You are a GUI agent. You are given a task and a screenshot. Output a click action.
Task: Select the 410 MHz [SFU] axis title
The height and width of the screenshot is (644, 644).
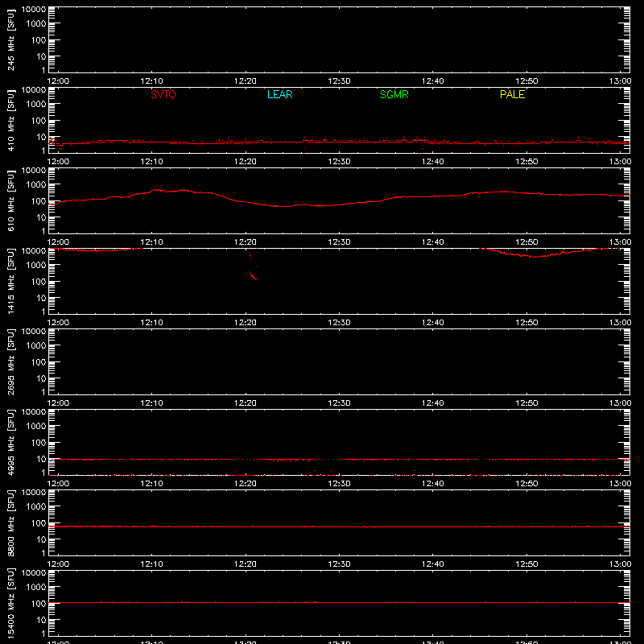10,120
